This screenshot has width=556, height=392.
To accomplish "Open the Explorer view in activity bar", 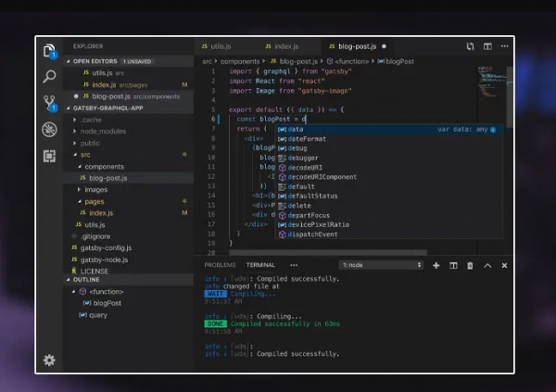I will (49, 50).
